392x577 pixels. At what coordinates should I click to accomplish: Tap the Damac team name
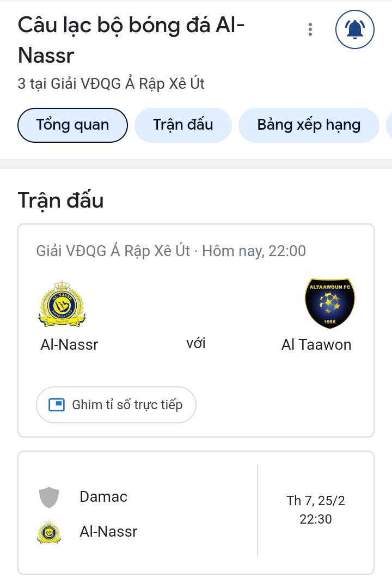103,497
